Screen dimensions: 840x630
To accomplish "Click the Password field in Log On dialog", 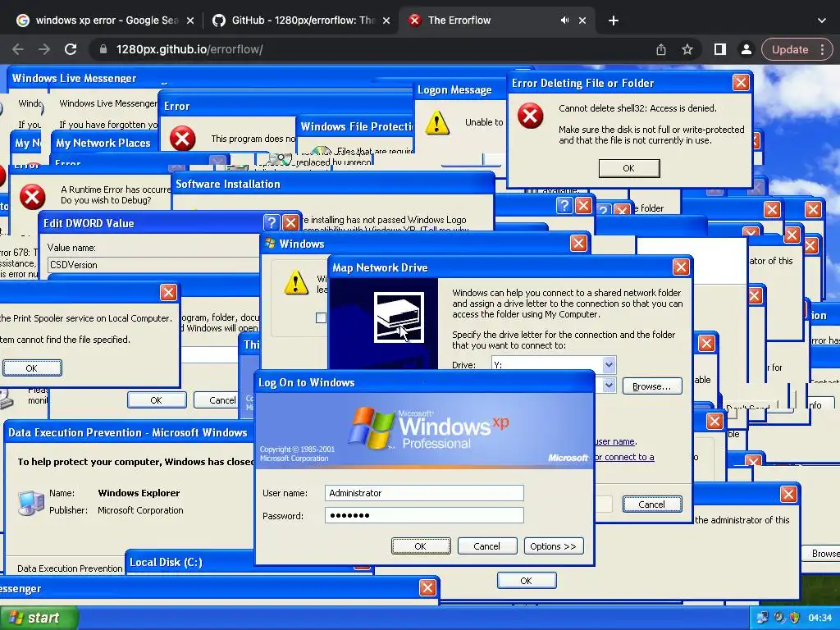I will (424, 515).
